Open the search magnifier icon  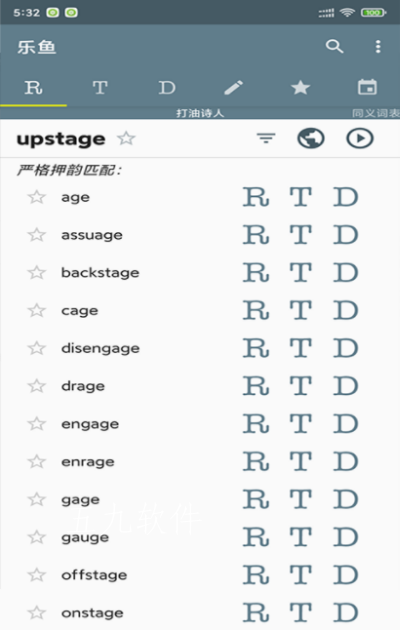(x=334, y=47)
